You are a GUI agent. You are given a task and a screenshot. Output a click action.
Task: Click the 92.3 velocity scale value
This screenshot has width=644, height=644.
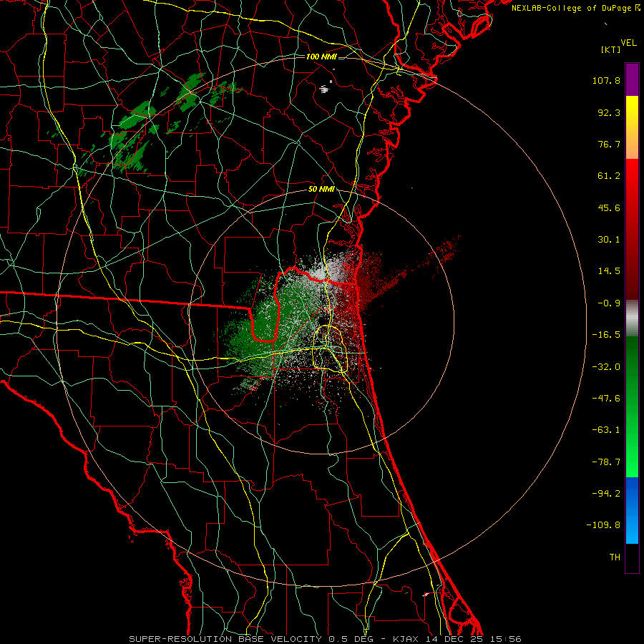point(609,112)
